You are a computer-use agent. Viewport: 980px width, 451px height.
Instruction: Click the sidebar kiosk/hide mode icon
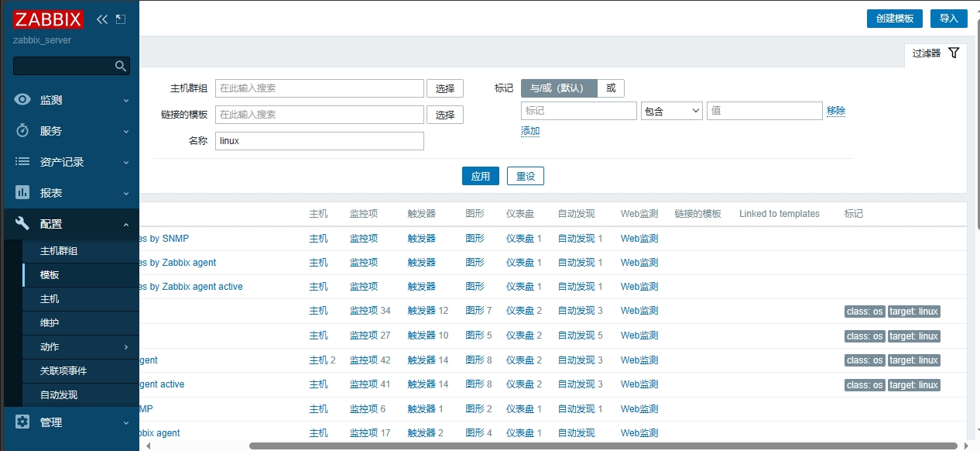pos(120,19)
